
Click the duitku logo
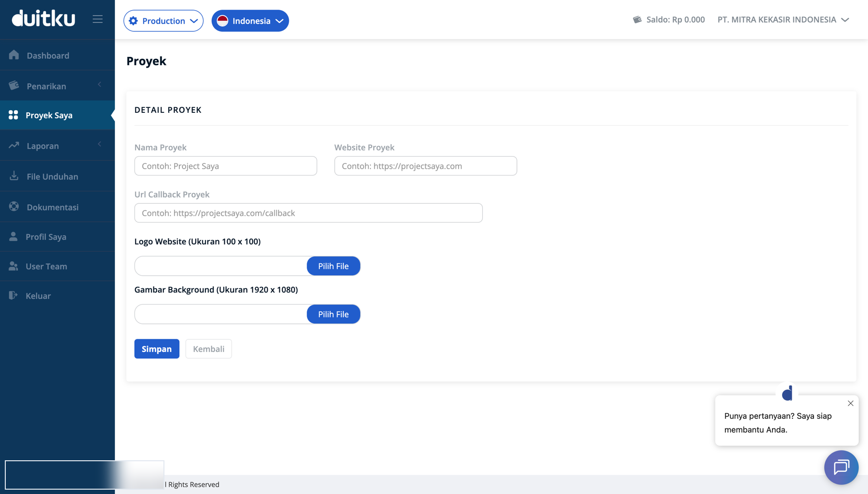(43, 18)
